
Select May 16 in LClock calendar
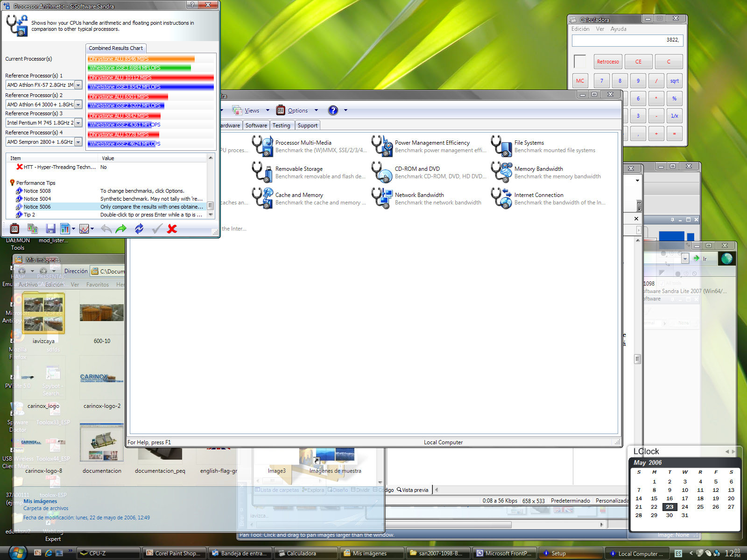[669, 498]
